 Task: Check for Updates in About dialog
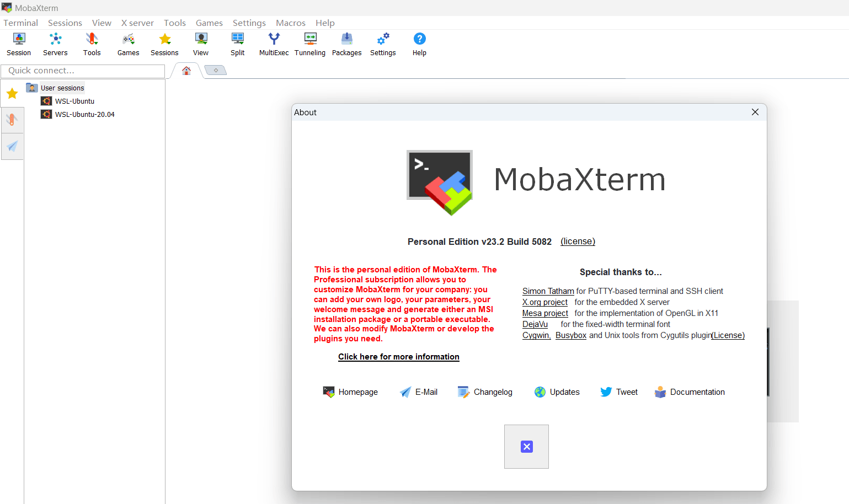tap(557, 392)
